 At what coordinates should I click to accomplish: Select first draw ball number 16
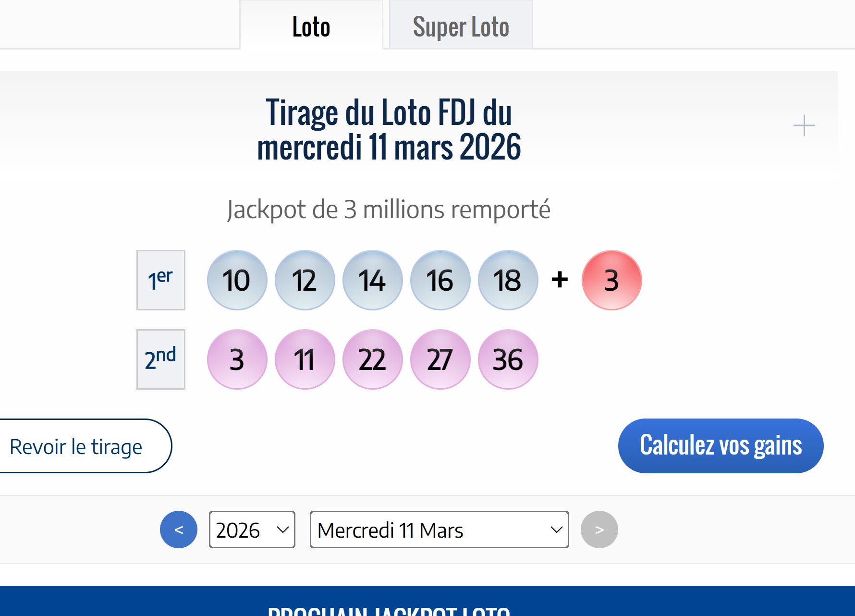coord(440,280)
